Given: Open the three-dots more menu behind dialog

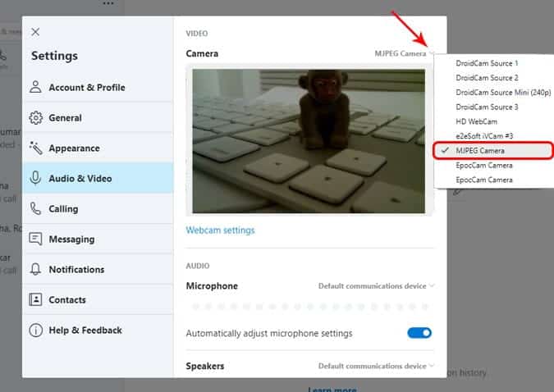Looking at the screenshot, I should 108,3.
